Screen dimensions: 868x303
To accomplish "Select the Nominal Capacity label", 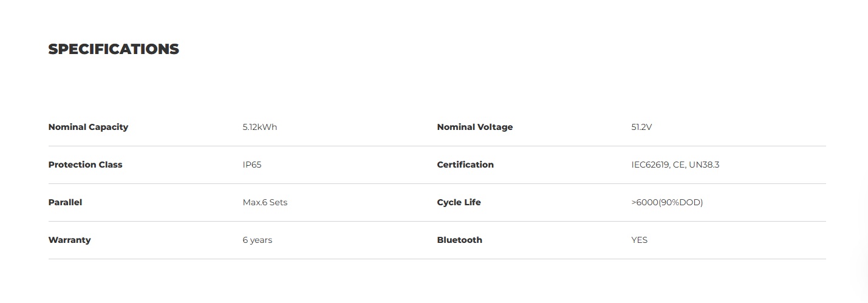I will point(88,127).
